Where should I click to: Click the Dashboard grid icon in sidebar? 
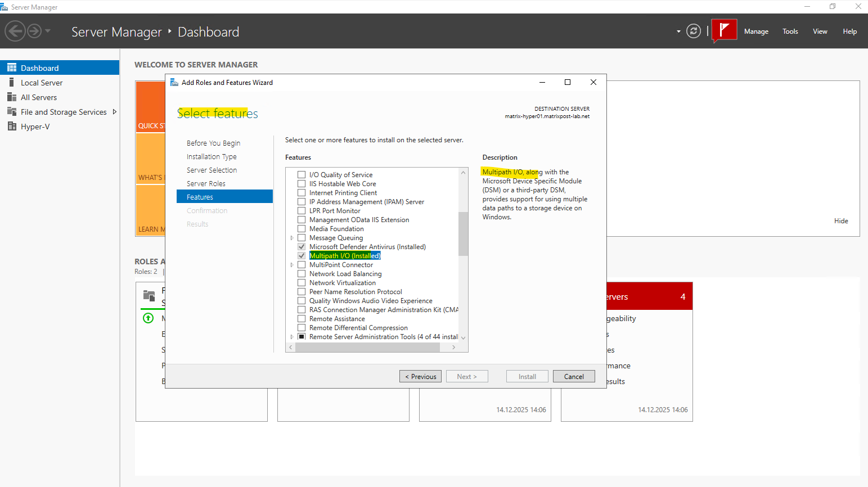(12, 68)
